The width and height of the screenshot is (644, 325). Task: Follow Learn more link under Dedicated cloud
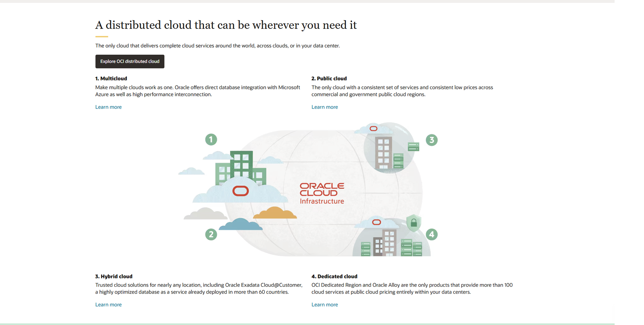coord(324,305)
